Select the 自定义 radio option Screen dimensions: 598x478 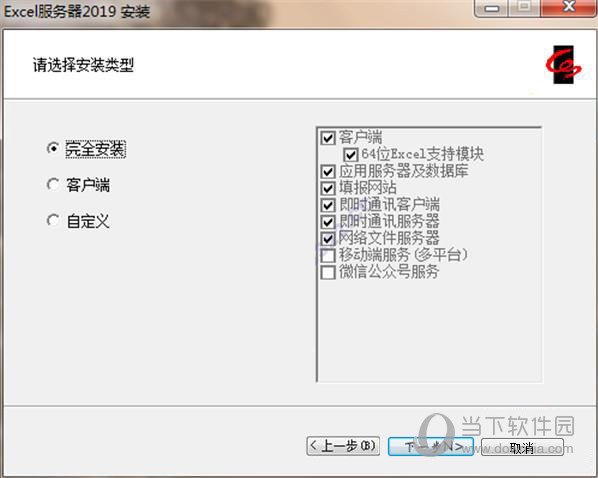pyautogui.click(x=53, y=220)
